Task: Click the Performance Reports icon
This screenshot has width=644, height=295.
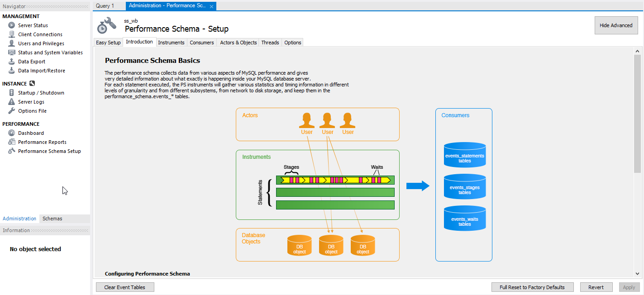Action: coord(12,142)
